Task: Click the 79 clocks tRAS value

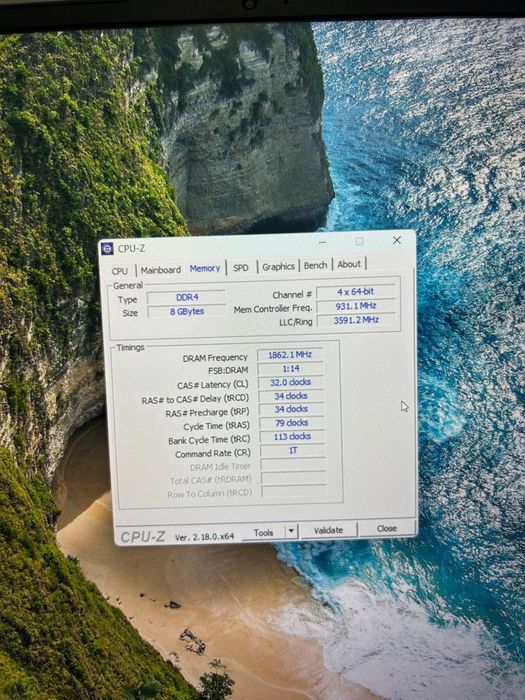Action: (x=292, y=423)
